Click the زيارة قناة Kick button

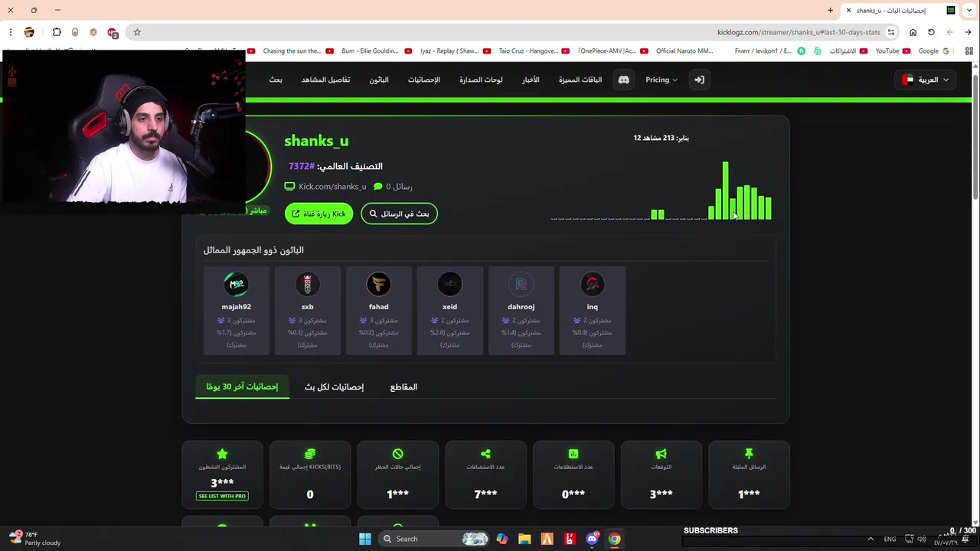coord(318,214)
